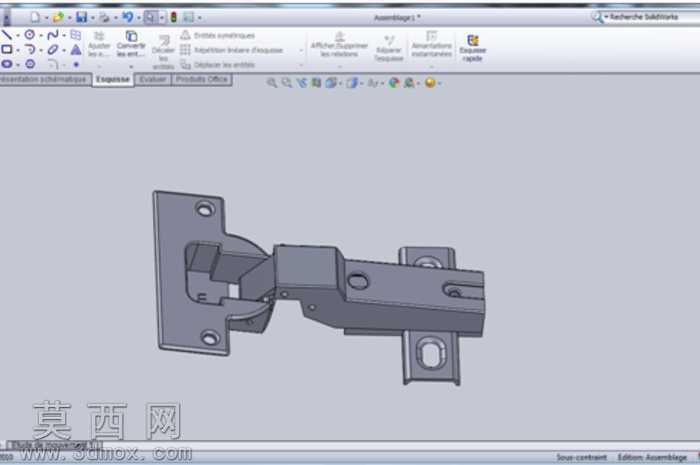Switch to Présentation schématique tab
Screen dimensions: 700x465
[x=44, y=79]
